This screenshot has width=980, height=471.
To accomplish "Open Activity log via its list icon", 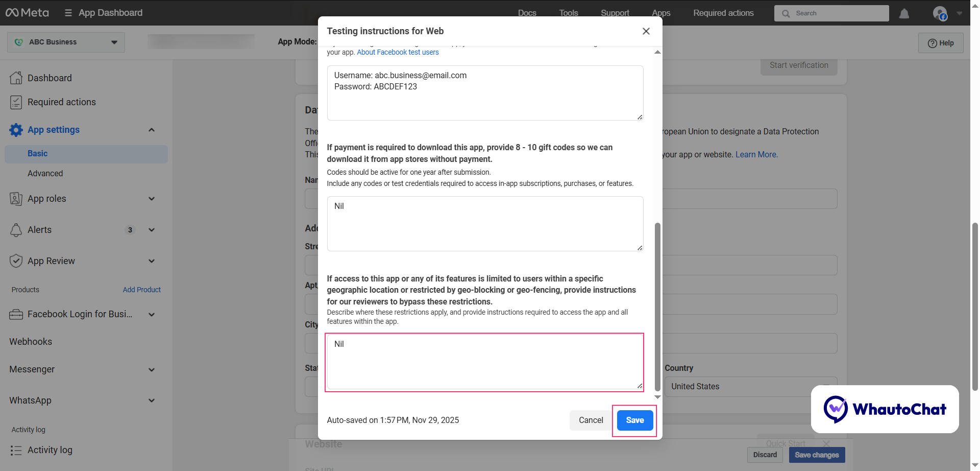I will coord(16,450).
